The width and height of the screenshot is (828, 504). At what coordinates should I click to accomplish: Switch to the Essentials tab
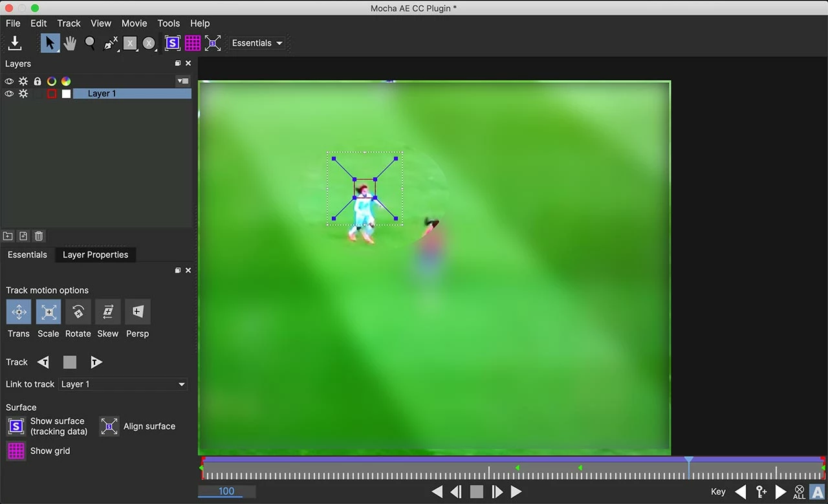27,255
